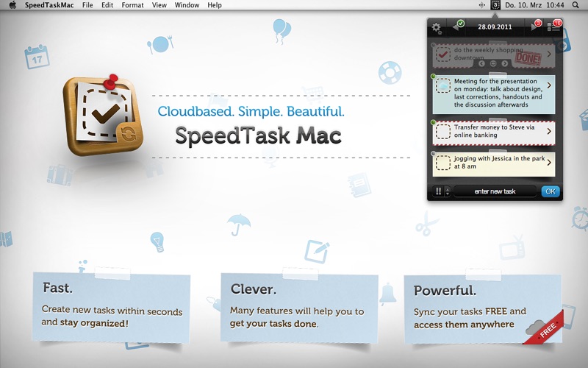Open the Edit menu
588x368 pixels.
click(x=107, y=5)
